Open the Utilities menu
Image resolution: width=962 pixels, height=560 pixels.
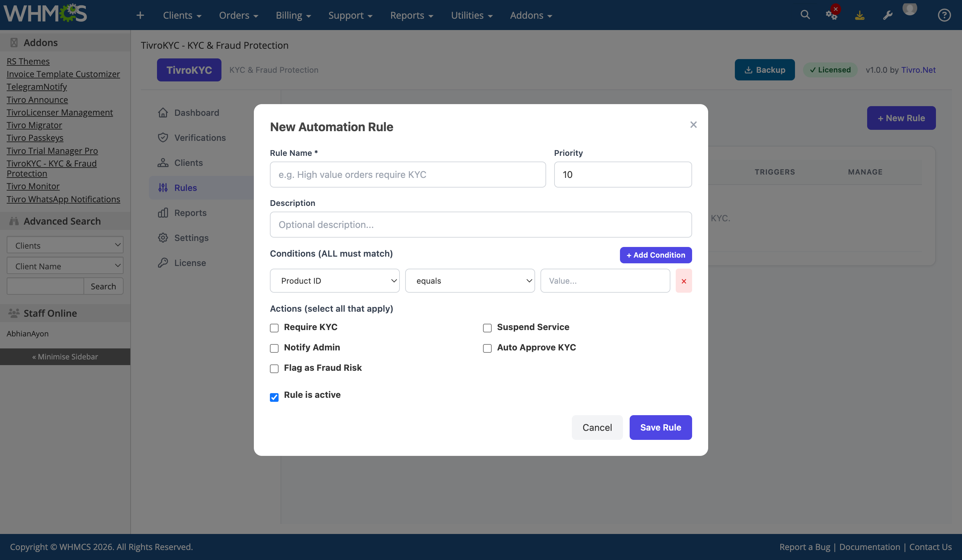click(x=471, y=15)
